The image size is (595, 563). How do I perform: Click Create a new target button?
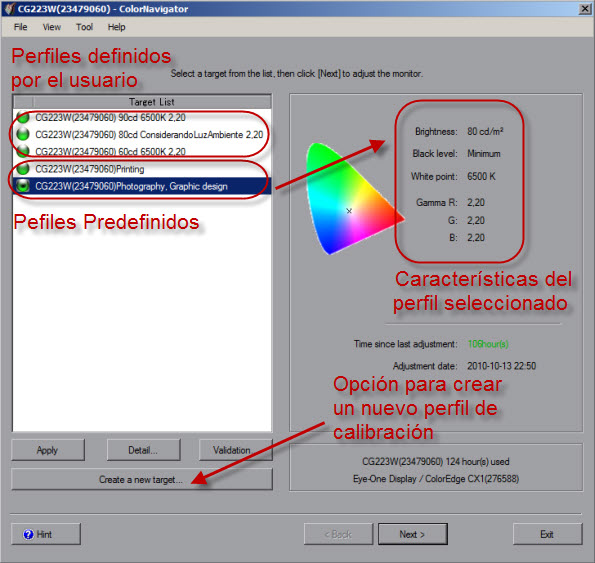click(142, 479)
